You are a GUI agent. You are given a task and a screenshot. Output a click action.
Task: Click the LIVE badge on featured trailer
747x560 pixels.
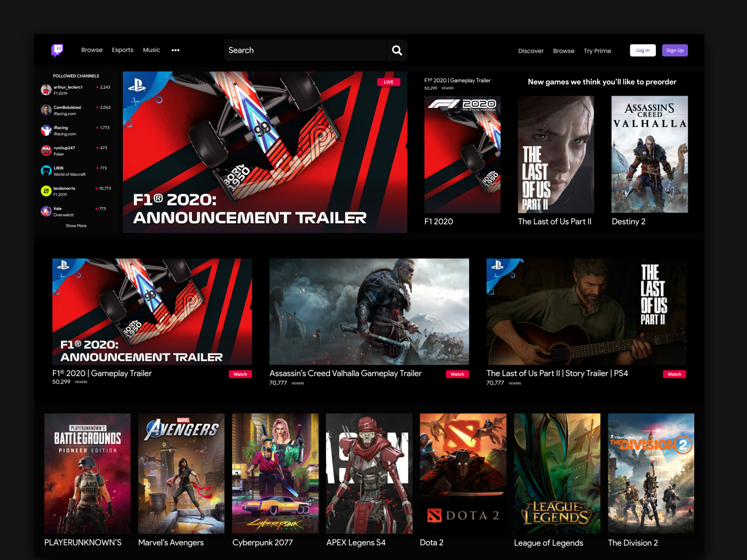click(388, 82)
